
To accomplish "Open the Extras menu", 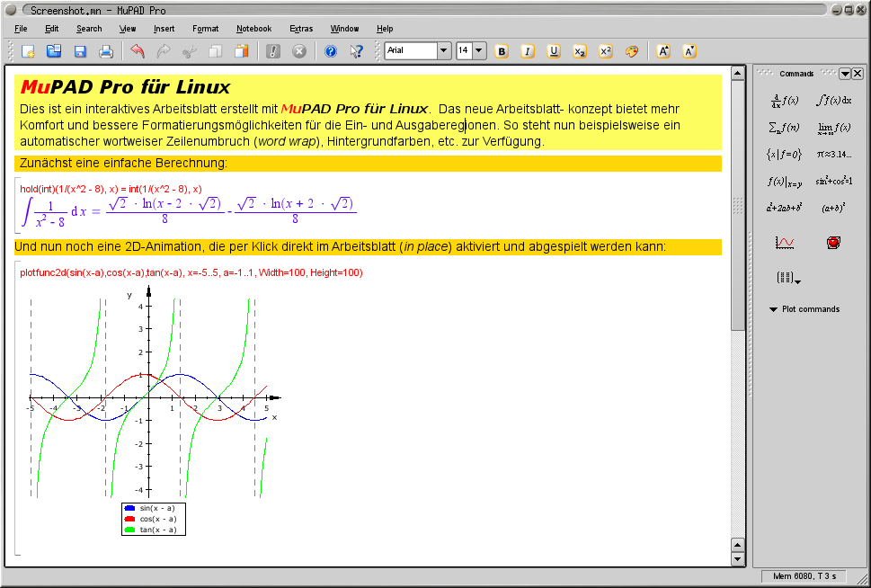I will [x=301, y=29].
